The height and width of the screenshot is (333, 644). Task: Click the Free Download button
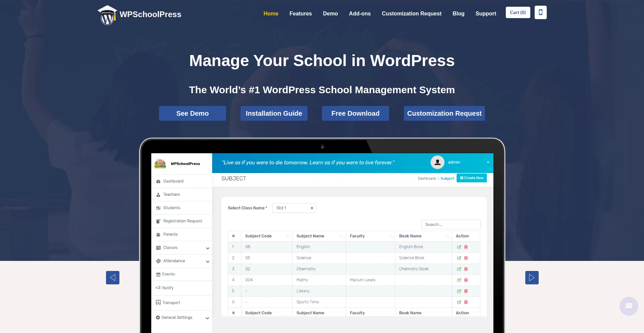[356, 113]
